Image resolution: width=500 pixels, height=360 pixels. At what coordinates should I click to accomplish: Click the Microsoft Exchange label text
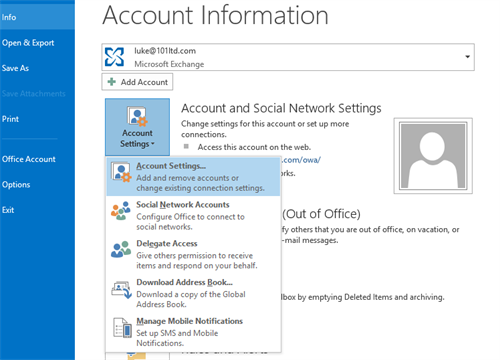[x=169, y=64]
